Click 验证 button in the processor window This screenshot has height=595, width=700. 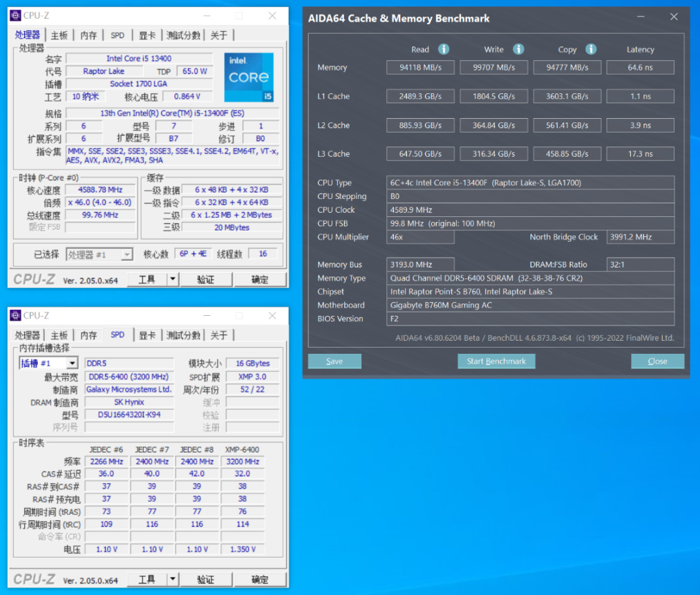(x=205, y=279)
